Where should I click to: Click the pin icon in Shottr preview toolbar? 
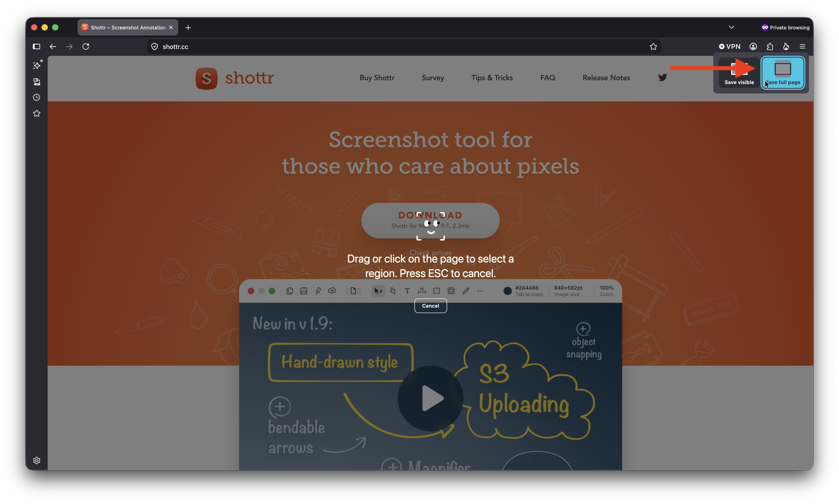coord(318,291)
